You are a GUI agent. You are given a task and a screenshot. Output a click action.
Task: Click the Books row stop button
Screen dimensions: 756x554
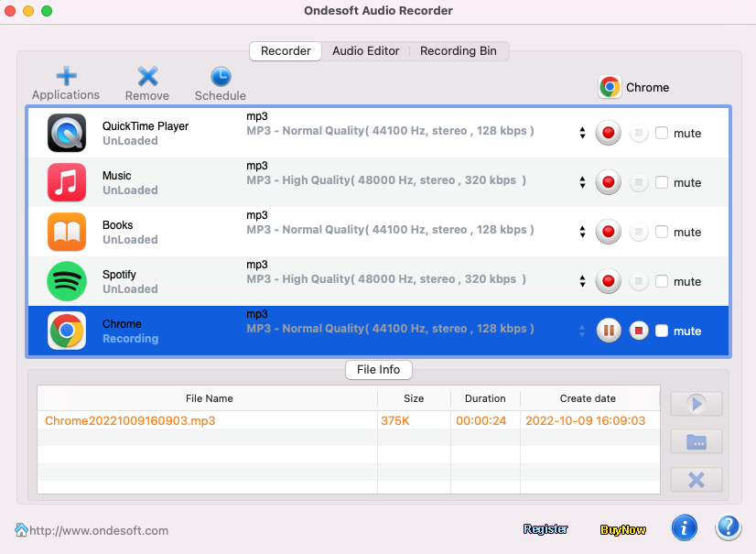point(639,232)
